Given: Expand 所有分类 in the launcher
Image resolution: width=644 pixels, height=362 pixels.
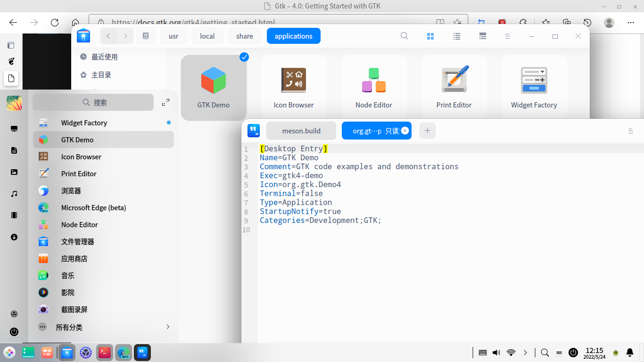Looking at the screenshot, I should pyautogui.click(x=103, y=327).
